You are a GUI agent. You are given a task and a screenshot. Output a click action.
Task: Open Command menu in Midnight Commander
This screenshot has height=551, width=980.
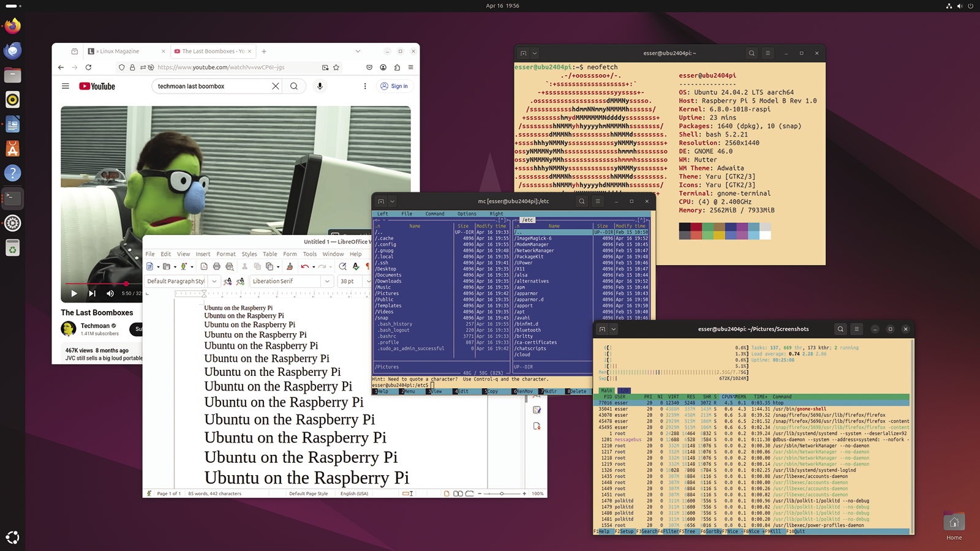435,214
